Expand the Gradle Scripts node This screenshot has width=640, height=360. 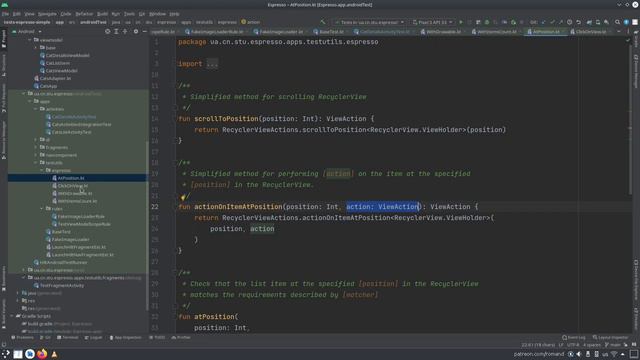[12, 316]
